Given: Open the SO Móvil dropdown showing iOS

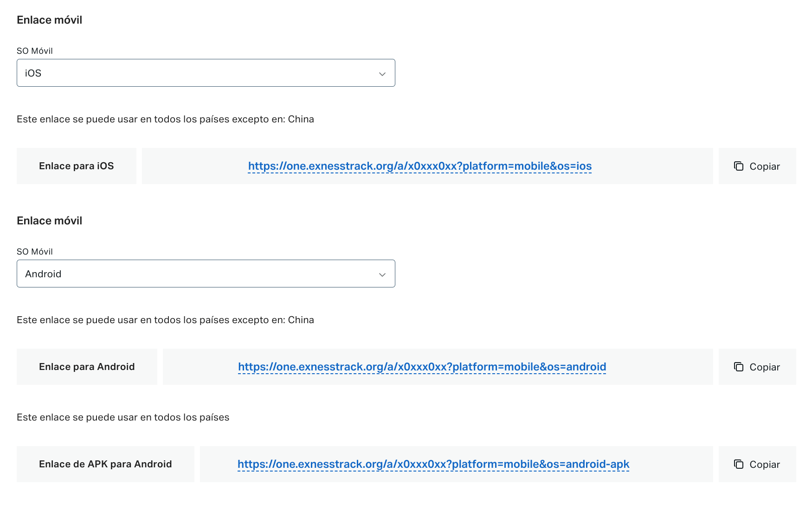Looking at the screenshot, I should 206,73.
